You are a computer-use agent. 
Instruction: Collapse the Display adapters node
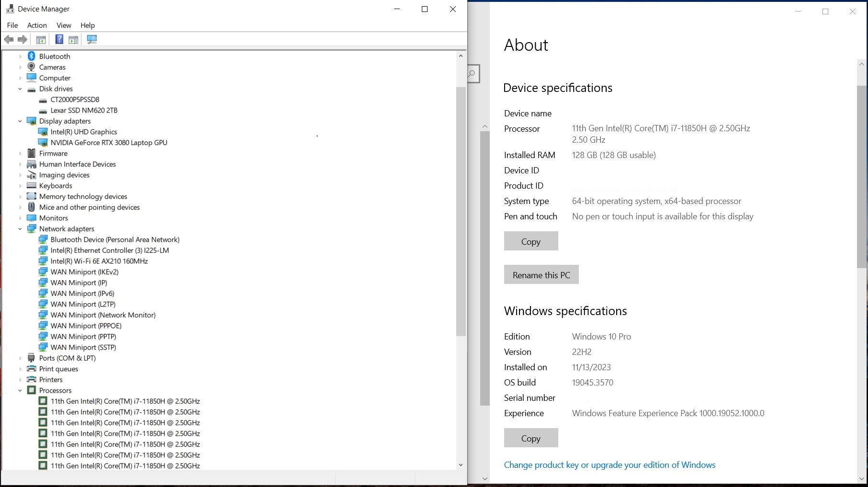click(x=20, y=121)
